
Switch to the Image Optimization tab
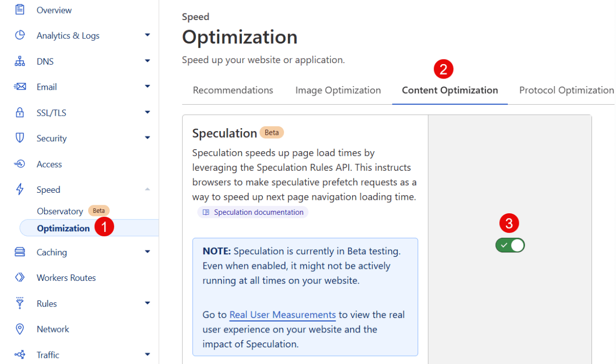click(x=338, y=90)
